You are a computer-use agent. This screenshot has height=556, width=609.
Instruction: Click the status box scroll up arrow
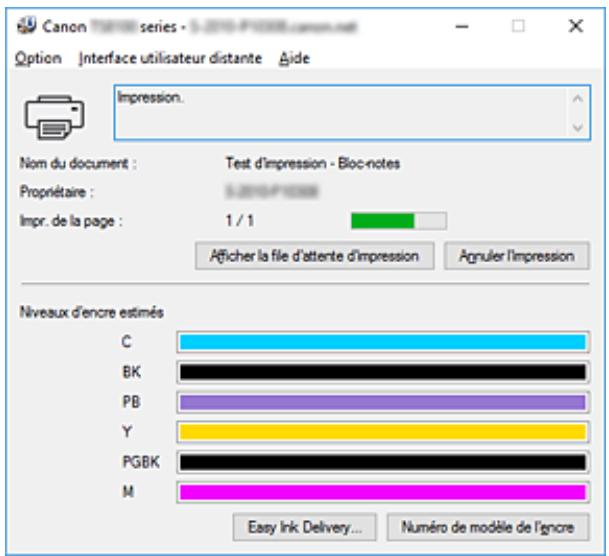click(x=578, y=99)
